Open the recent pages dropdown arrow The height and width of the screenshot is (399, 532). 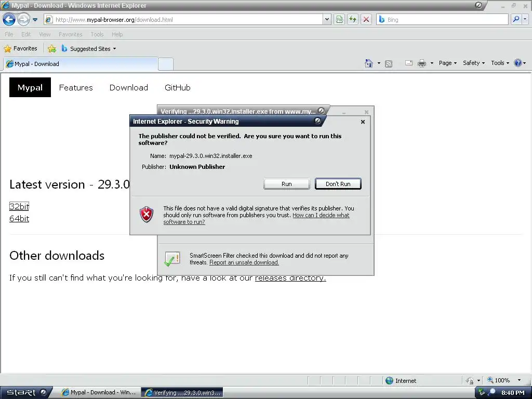click(35, 20)
